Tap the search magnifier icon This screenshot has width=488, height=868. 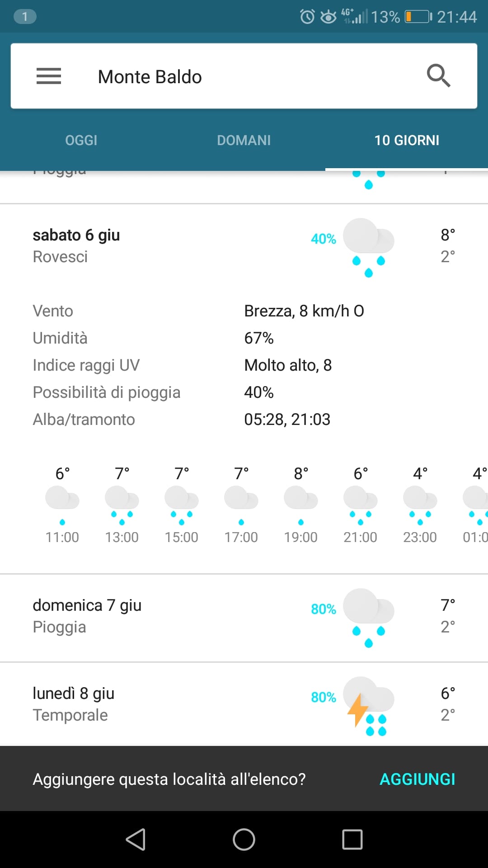(x=438, y=75)
